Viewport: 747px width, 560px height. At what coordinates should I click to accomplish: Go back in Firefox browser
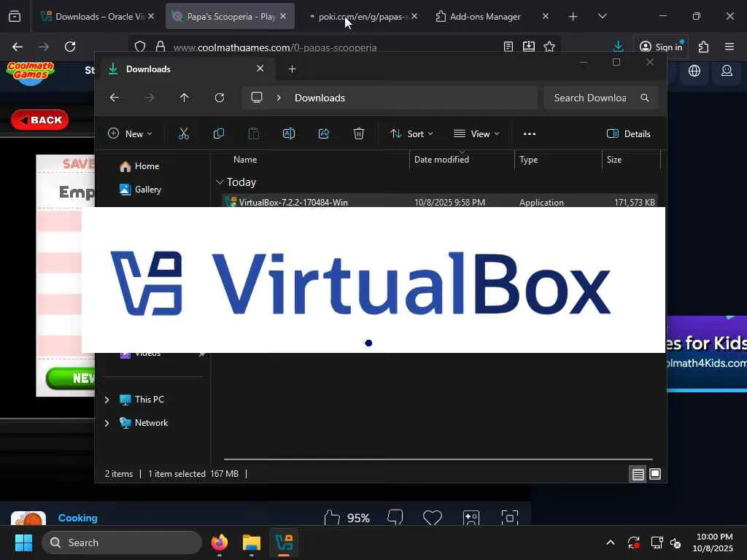(x=18, y=47)
